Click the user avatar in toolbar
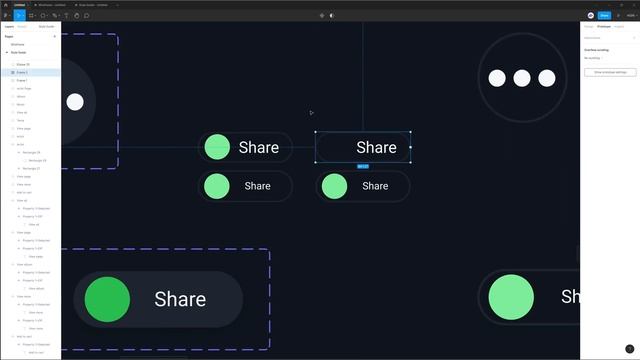640x360 pixels. point(591,16)
